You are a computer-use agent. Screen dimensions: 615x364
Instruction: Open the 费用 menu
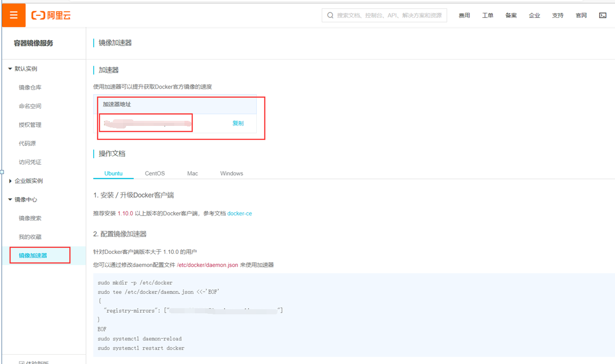tap(464, 15)
